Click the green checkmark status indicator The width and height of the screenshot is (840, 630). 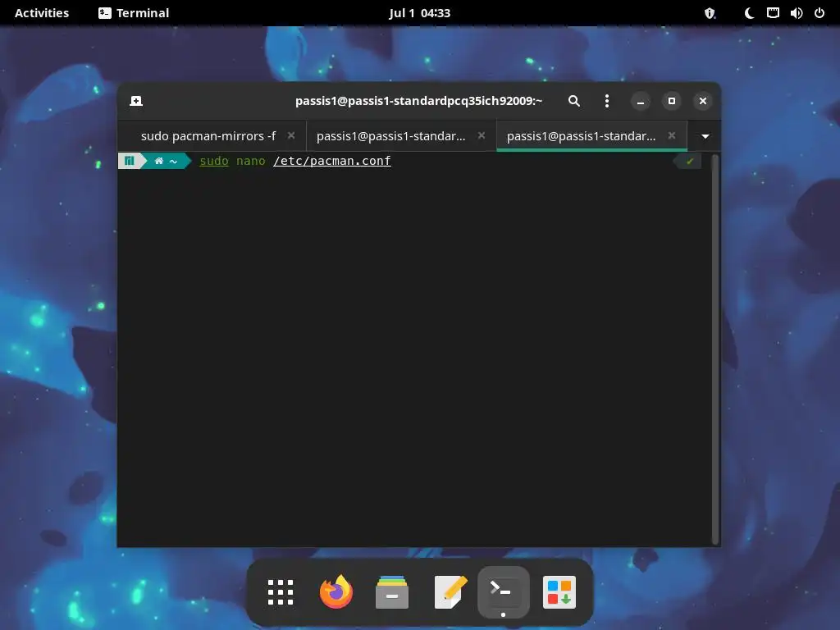point(689,161)
